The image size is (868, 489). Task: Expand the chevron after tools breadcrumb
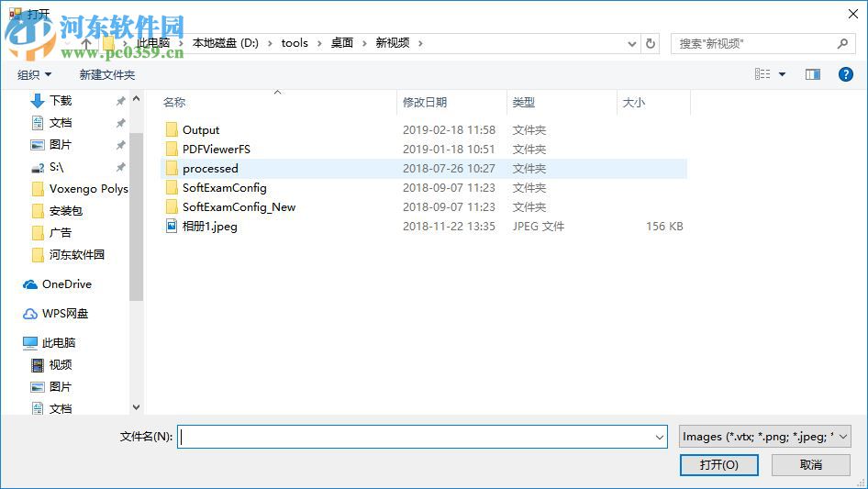pos(319,43)
